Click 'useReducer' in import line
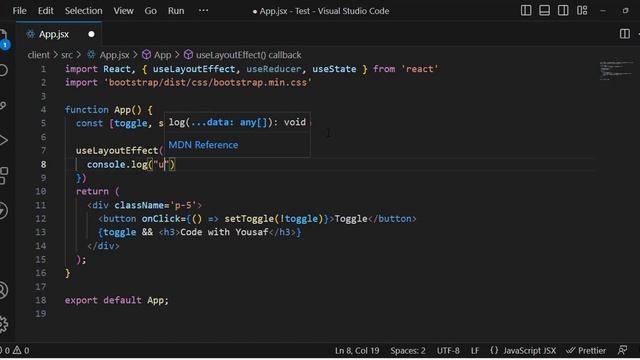 [273, 69]
